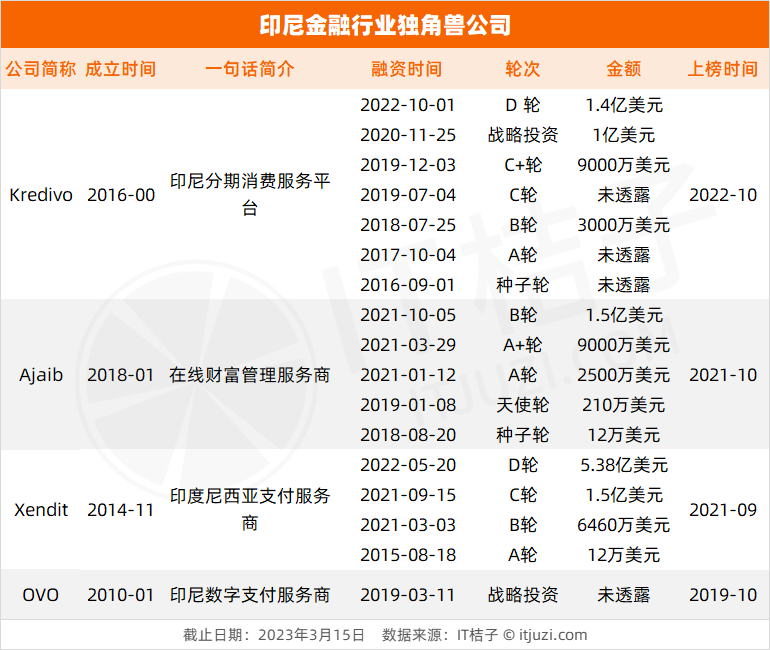Select description 印度尼西亚支付服务商

click(249, 509)
